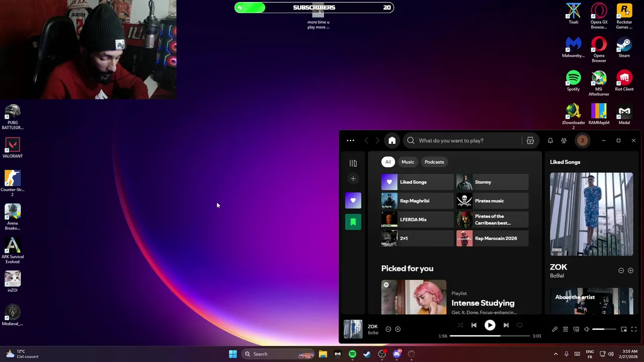Viewport: 644px width, 362px height.
Task: Toggle the lyrics microphone view
Action: pyautogui.click(x=554, y=329)
